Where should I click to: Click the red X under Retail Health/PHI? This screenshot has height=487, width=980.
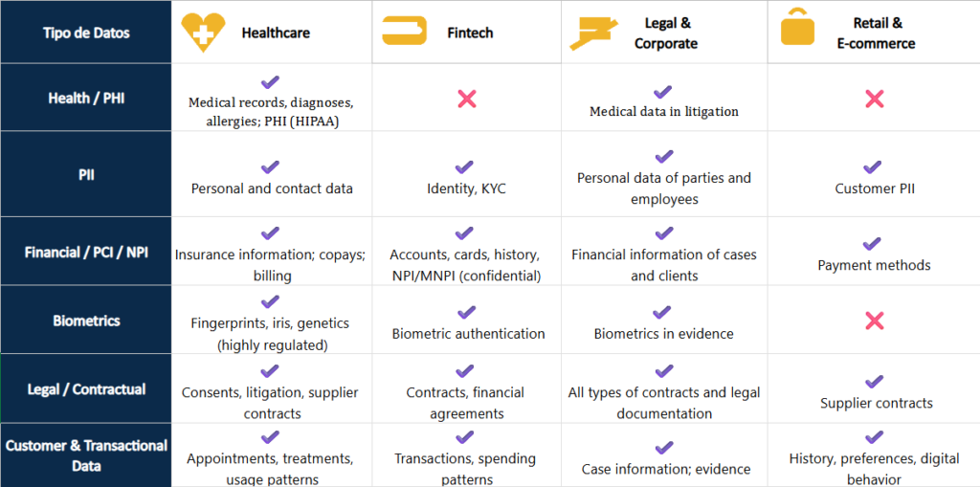pos(874,98)
